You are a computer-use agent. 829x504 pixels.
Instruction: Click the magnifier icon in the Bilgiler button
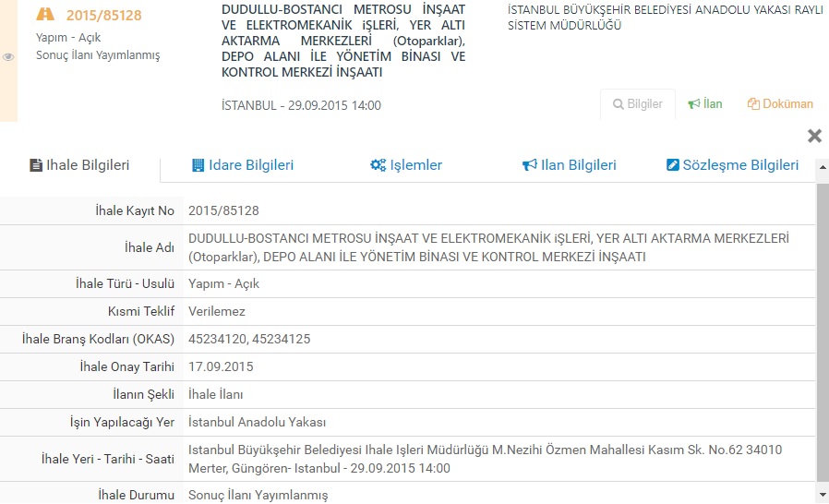coord(619,104)
